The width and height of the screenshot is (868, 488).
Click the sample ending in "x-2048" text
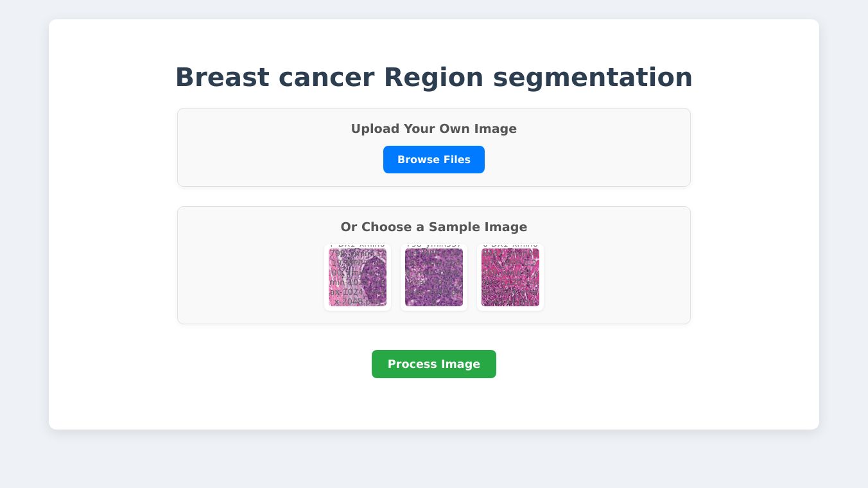pyautogui.click(x=358, y=277)
